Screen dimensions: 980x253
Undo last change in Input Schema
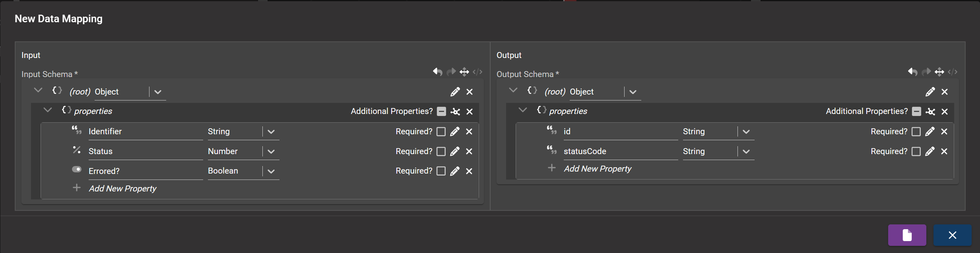click(x=438, y=72)
